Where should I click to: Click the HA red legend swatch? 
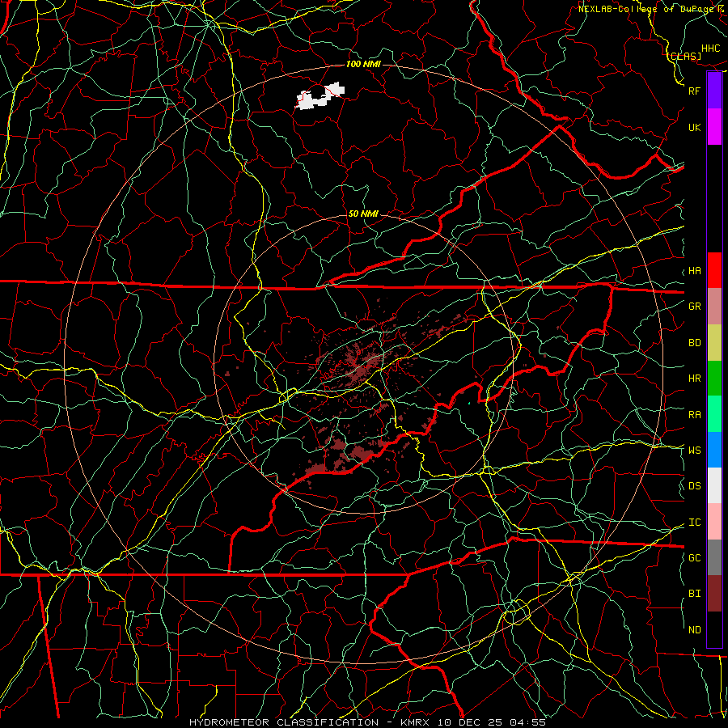click(714, 270)
